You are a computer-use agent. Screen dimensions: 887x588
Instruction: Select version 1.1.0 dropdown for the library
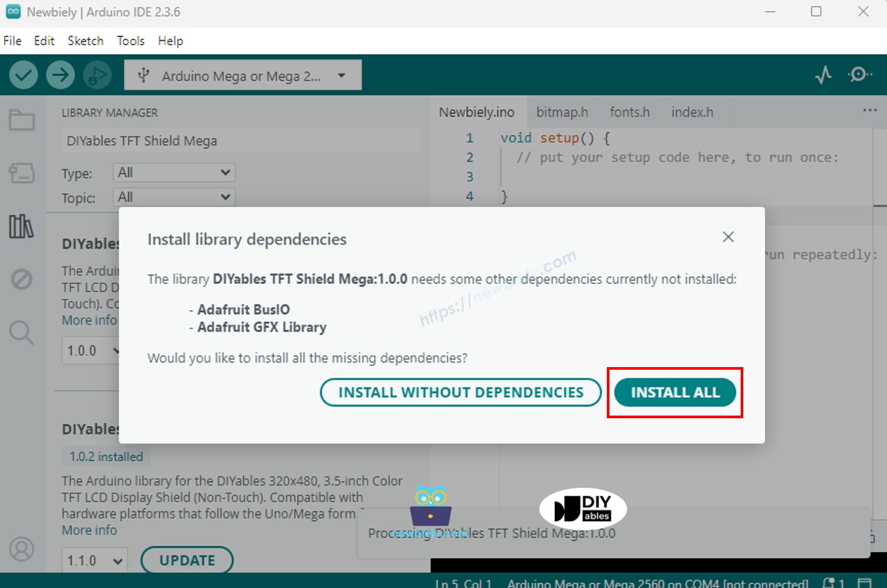pyautogui.click(x=94, y=560)
